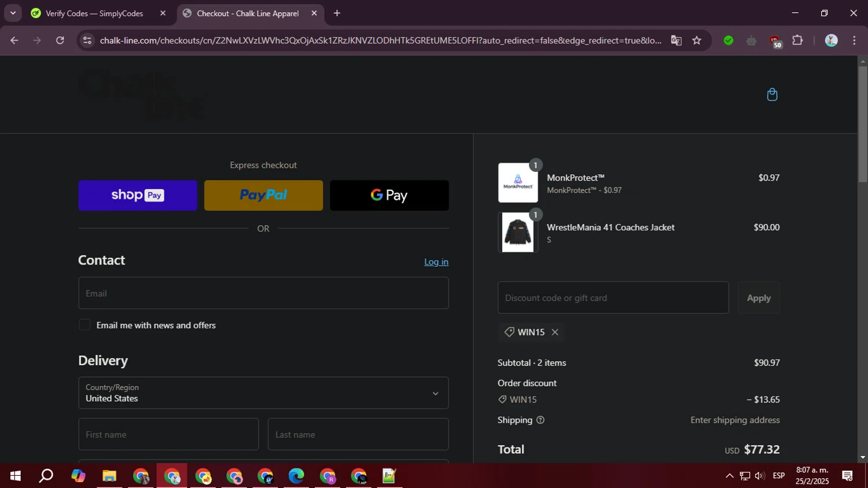Viewport: 868px width, 488px height.
Task: Focus the Last name field
Action: pos(358,434)
